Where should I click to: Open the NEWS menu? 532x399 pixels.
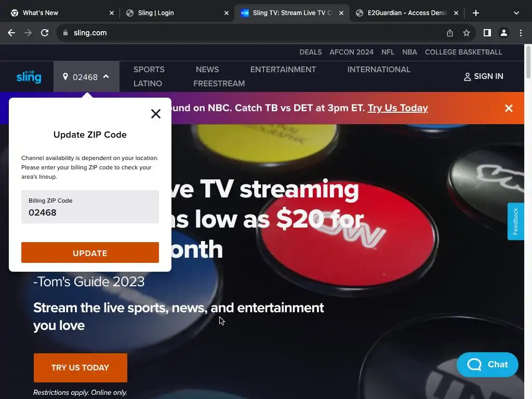click(207, 70)
